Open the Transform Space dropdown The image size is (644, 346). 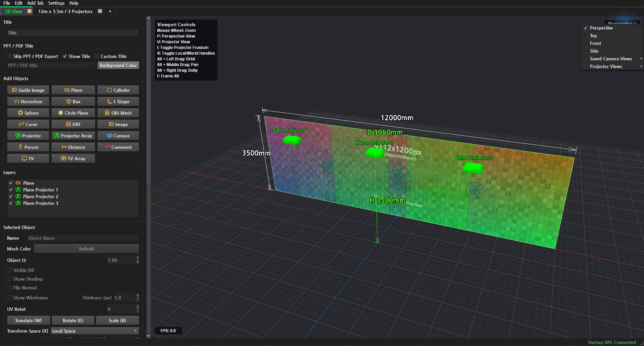(x=95, y=331)
